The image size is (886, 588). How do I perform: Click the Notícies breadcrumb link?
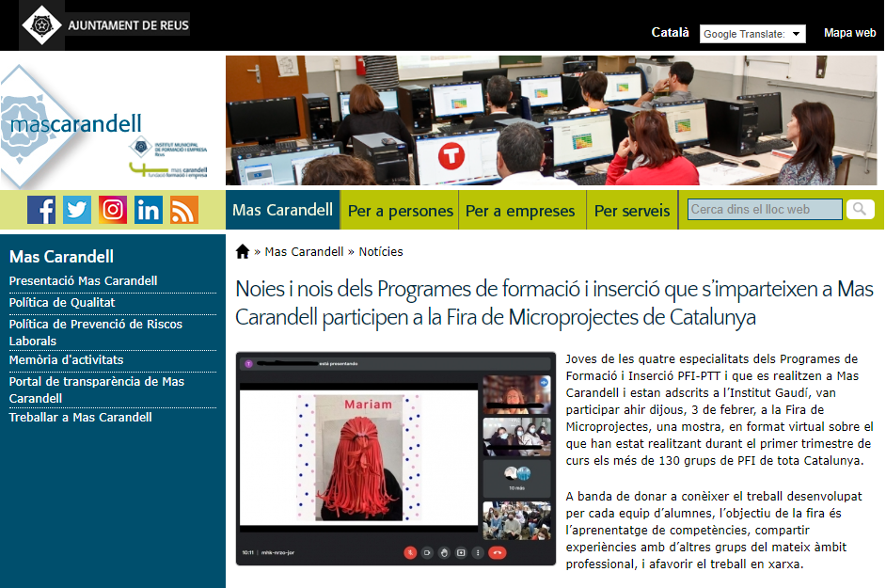click(x=381, y=251)
